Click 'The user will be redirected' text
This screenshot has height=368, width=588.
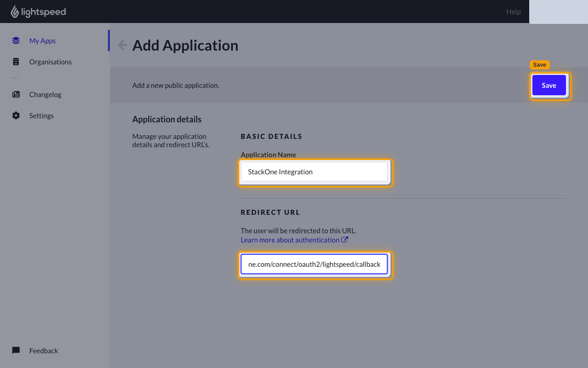299,230
